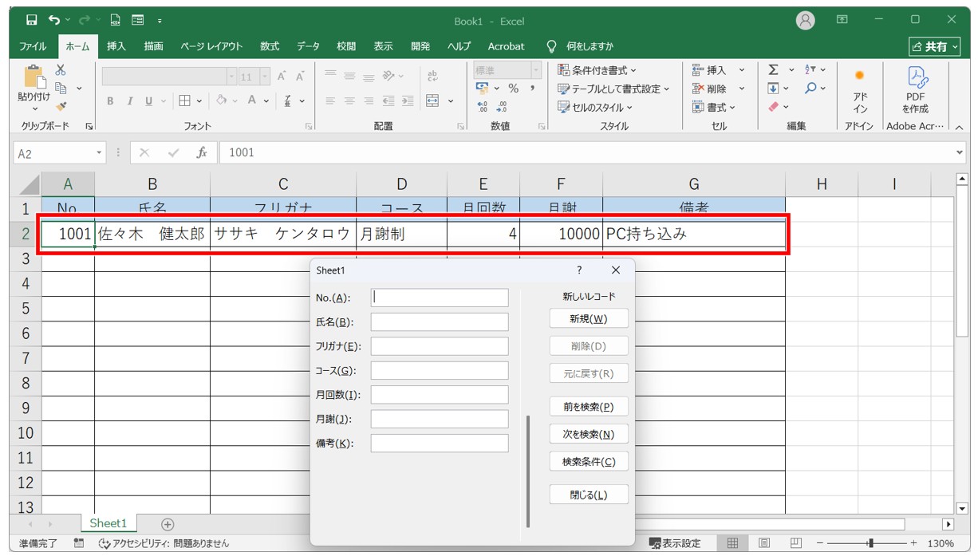The width and height of the screenshot is (978, 560).
Task: Click the Wrap Text icon
Action: 433,77
